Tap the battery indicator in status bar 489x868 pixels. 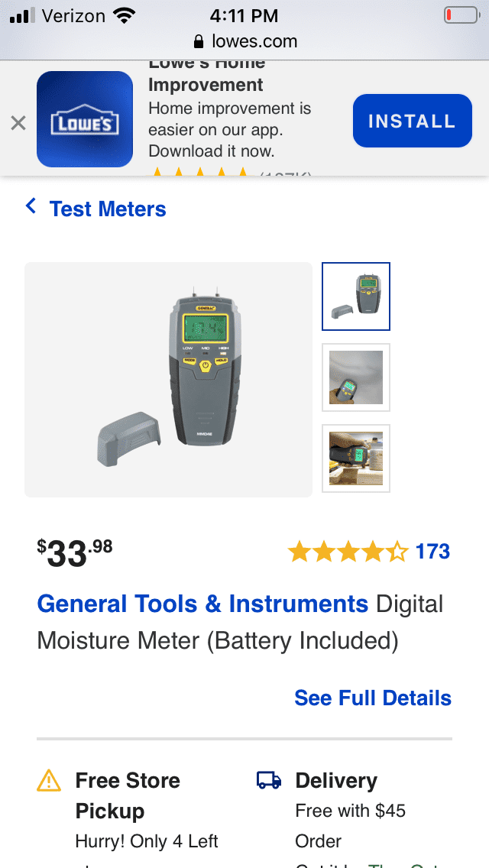(x=461, y=15)
